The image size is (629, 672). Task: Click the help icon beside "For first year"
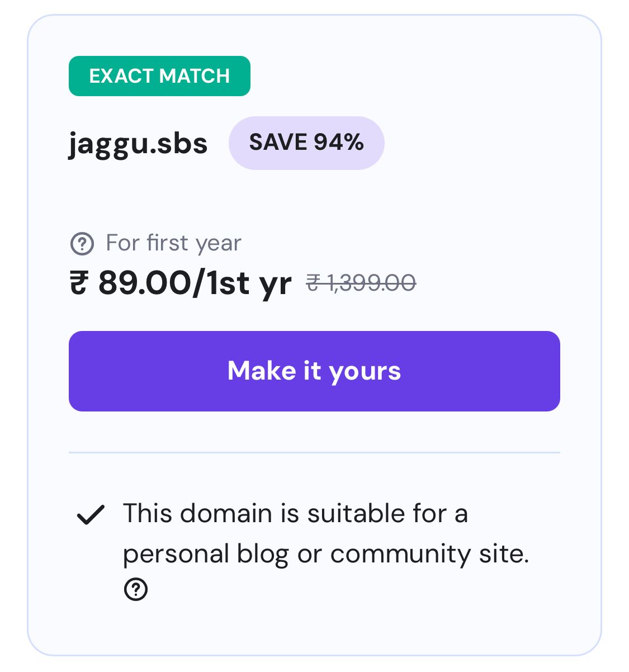tap(82, 244)
